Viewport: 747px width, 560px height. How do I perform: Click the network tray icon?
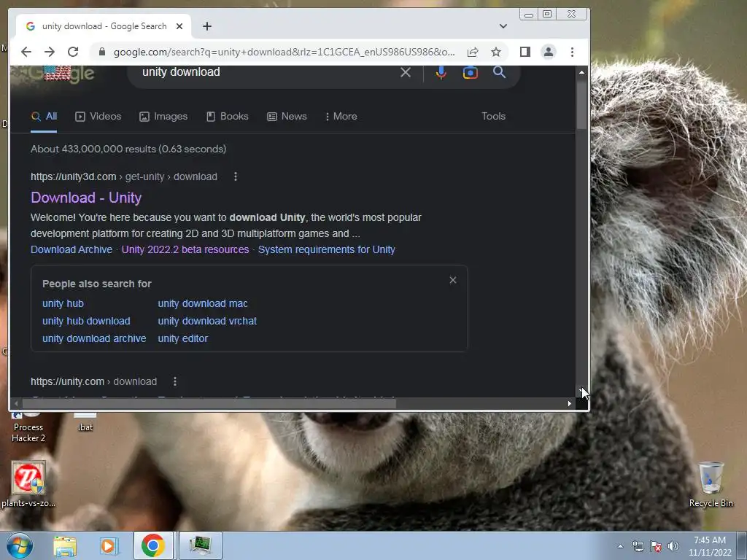pyautogui.click(x=638, y=546)
